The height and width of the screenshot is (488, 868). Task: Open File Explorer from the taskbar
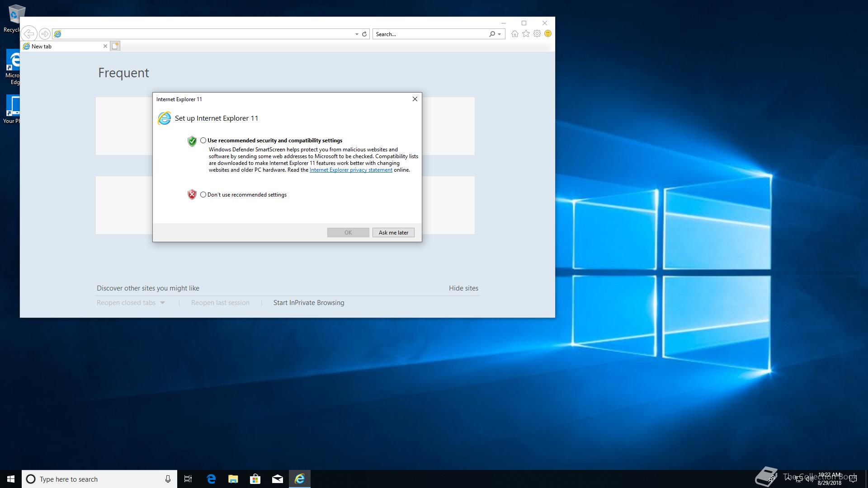[233, 479]
